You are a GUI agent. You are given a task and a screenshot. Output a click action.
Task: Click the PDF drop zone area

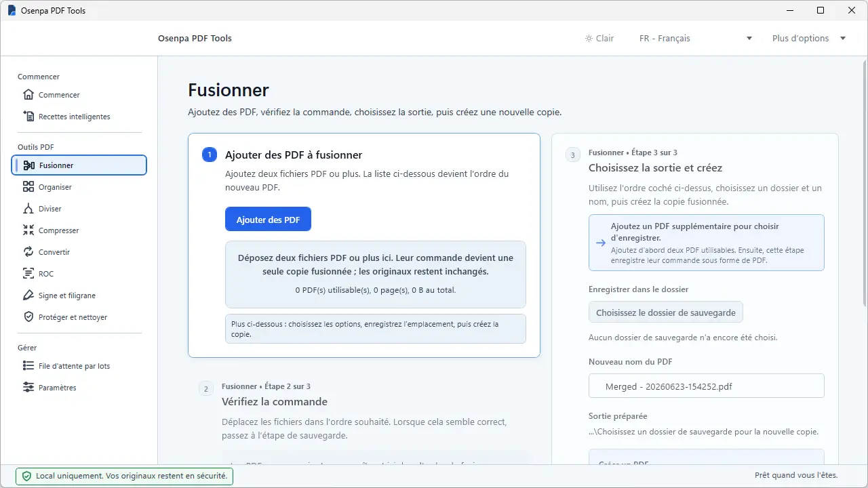point(375,274)
